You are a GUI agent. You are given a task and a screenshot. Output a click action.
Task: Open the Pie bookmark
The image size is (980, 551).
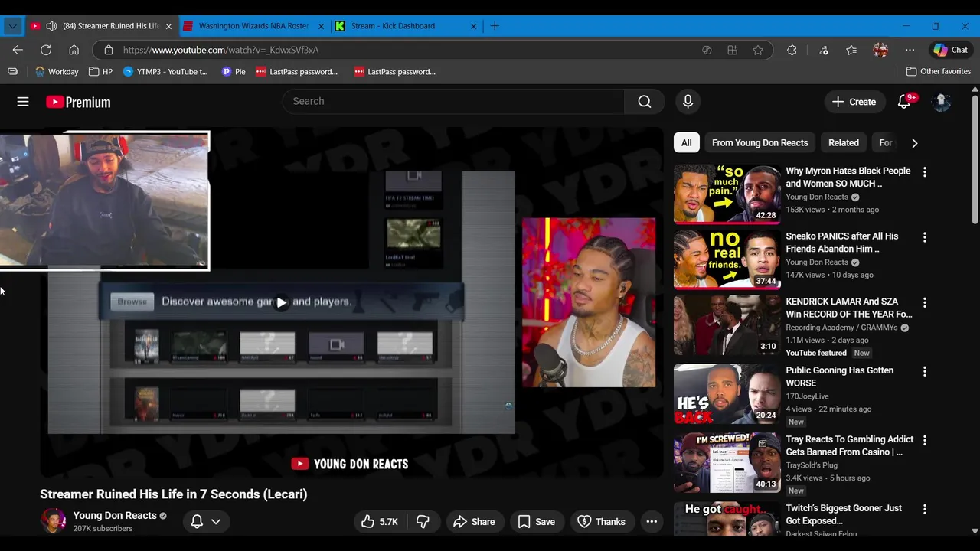point(234,71)
